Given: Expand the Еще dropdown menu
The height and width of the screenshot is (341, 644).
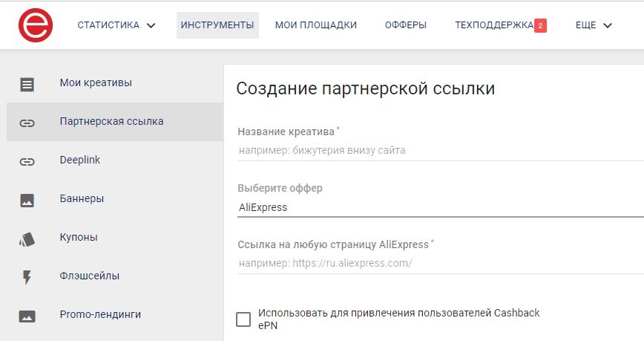Looking at the screenshot, I should pos(594,25).
